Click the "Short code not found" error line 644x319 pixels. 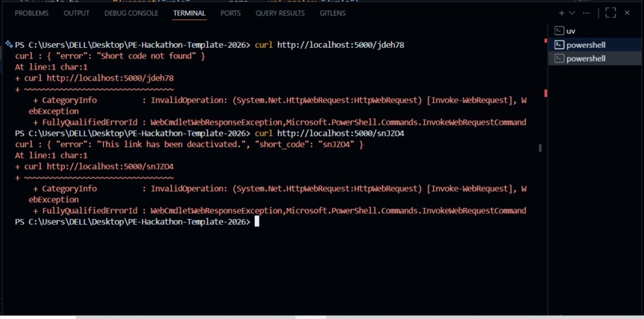coord(110,56)
